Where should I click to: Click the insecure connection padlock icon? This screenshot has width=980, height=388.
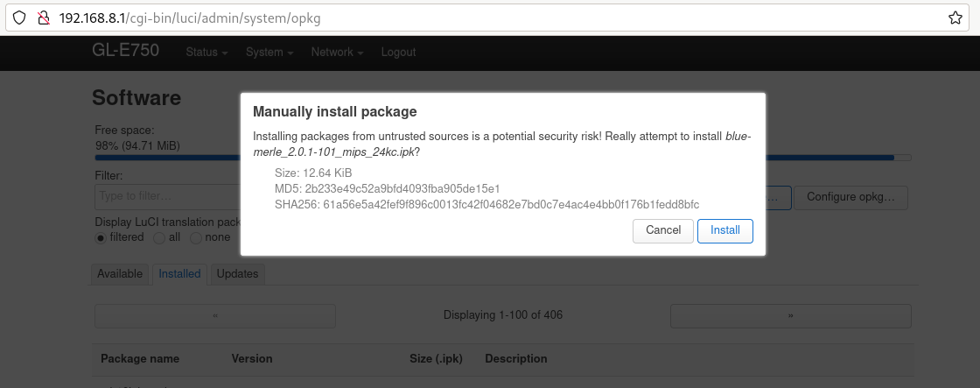[x=43, y=18]
